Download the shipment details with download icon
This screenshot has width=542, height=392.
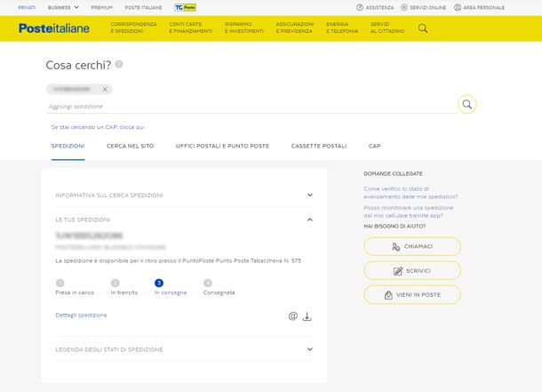307,316
